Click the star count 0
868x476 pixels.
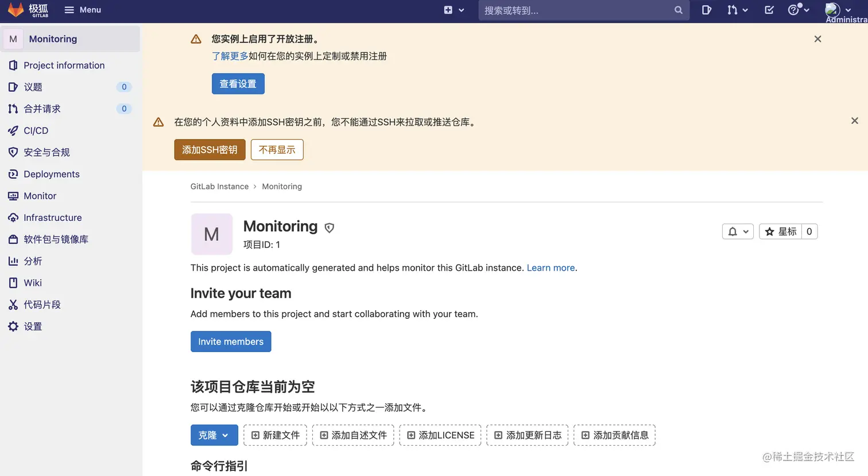[x=809, y=232]
